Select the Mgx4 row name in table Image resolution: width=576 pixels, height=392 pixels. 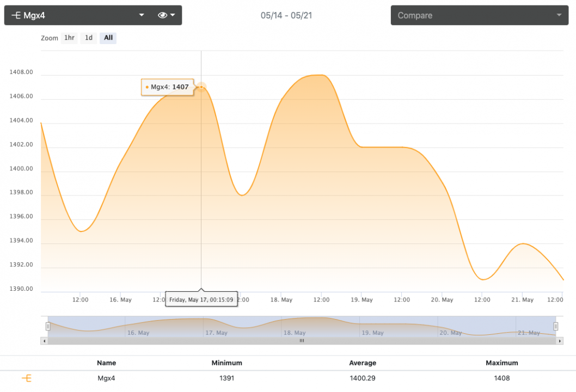[106, 378]
